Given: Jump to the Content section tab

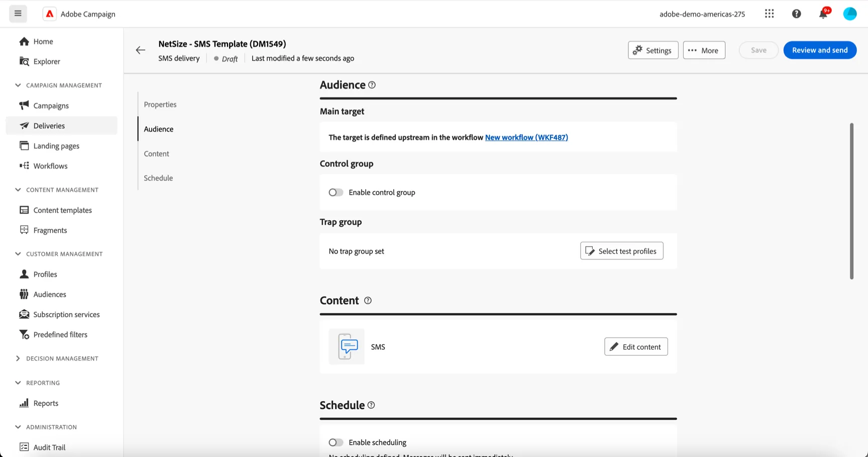Looking at the screenshot, I should pyautogui.click(x=156, y=154).
